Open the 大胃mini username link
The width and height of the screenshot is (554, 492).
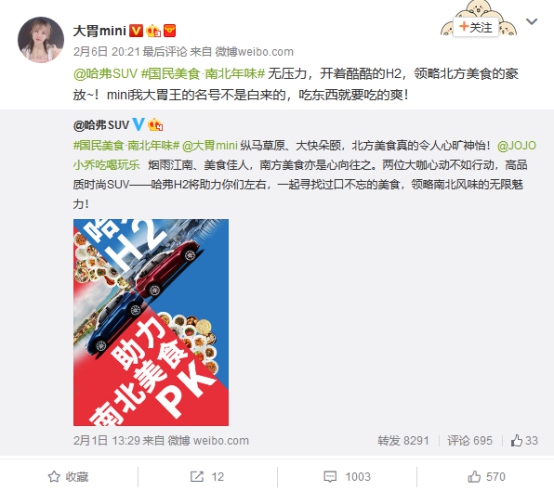click(100, 31)
